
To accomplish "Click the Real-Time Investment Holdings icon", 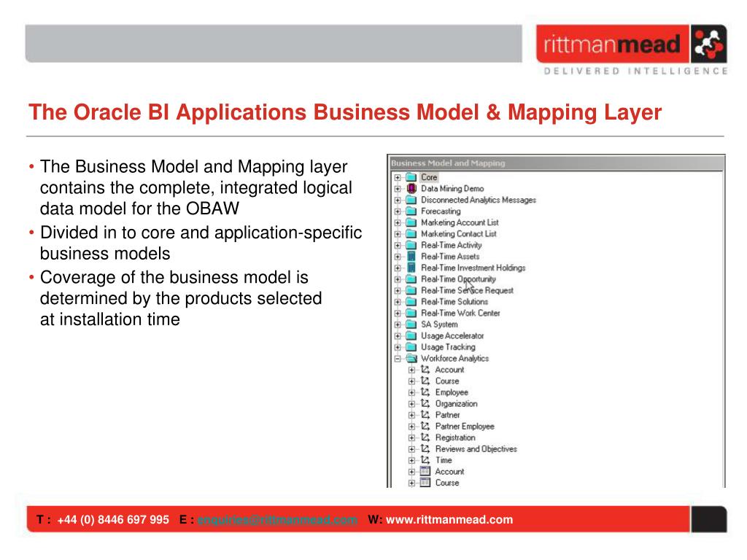I will (x=411, y=268).
